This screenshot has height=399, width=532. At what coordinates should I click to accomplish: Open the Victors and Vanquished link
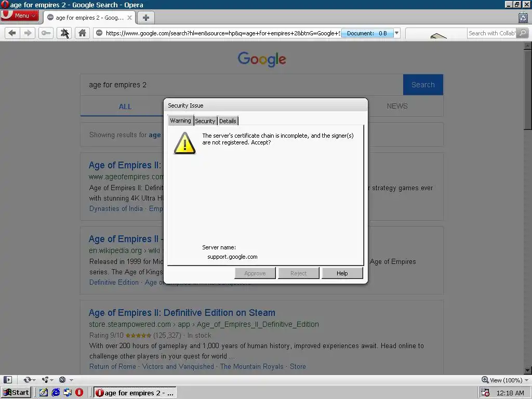[x=178, y=366]
